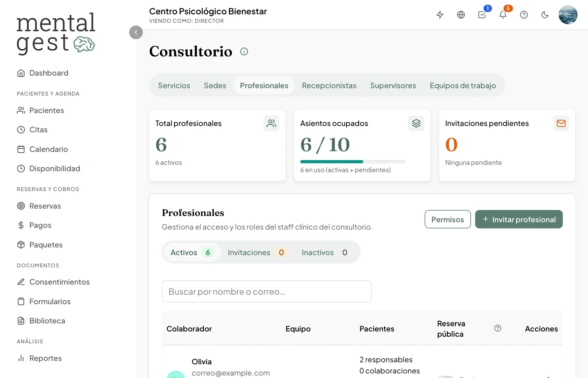Click the envelope icon on Invitaciones pendientes card
588x378 pixels.
tap(561, 123)
